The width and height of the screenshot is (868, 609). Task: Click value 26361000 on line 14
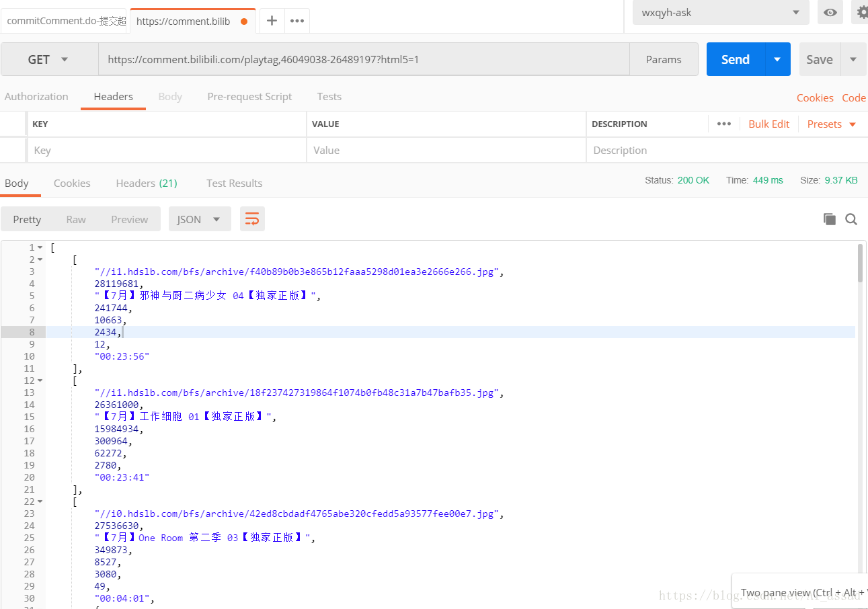[x=116, y=405]
